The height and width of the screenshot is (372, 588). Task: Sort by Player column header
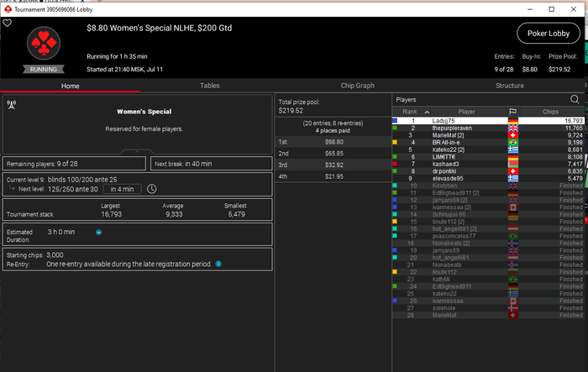[466, 112]
